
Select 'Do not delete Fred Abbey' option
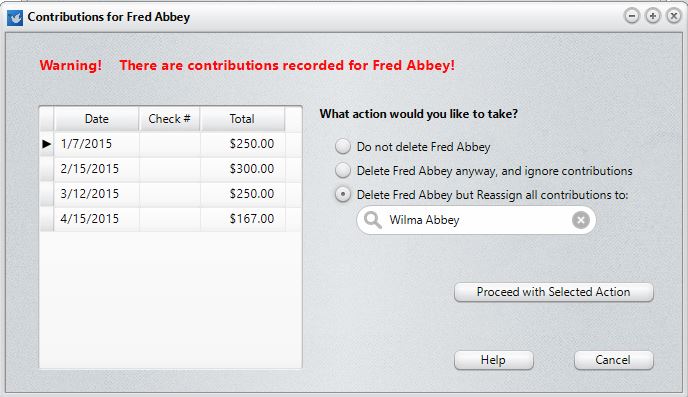pos(343,146)
